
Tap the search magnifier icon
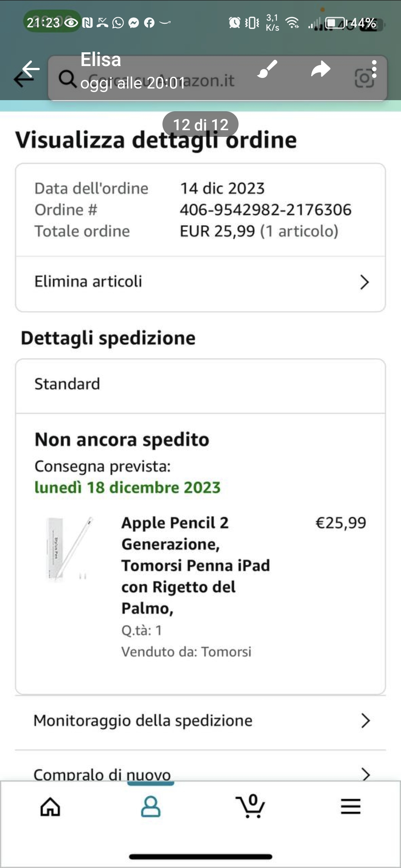[67, 79]
